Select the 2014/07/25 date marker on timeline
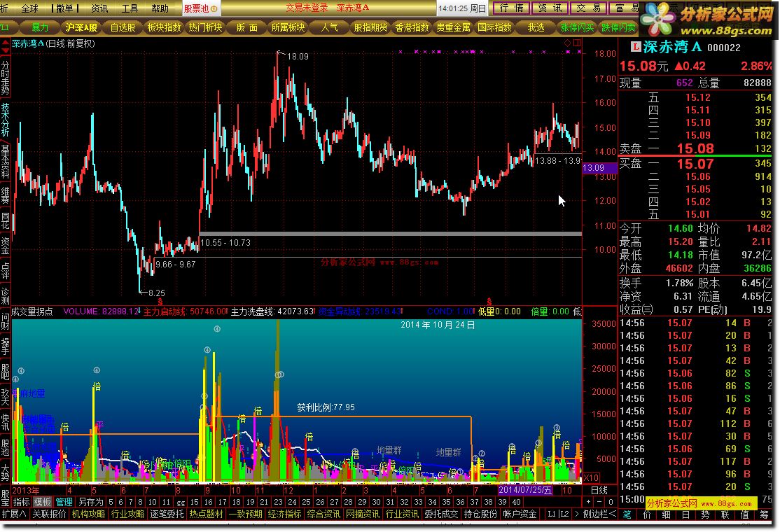 click(525, 490)
